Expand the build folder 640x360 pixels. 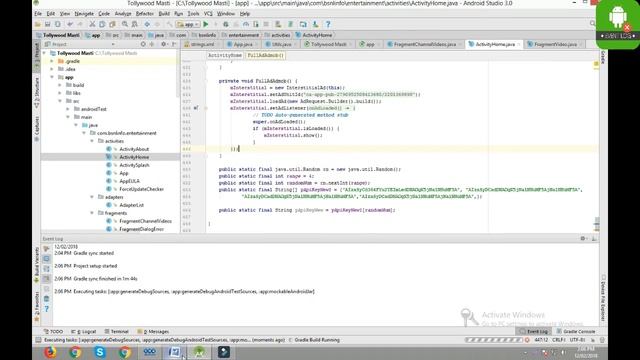(x=60, y=85)
